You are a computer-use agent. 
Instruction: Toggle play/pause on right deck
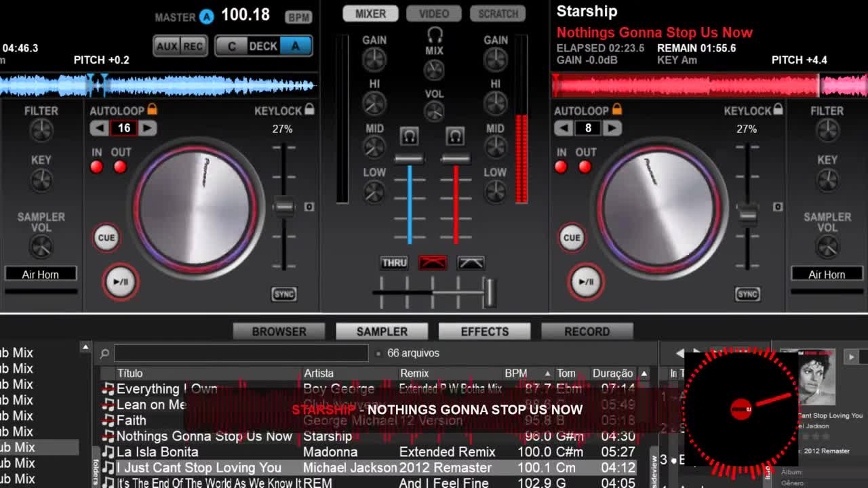586,282
